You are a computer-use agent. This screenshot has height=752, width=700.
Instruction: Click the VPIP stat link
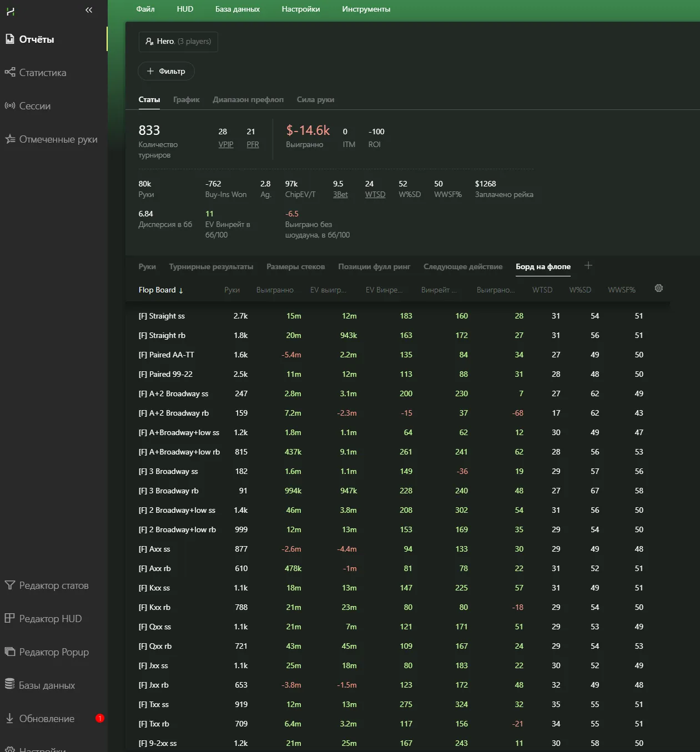226,144
